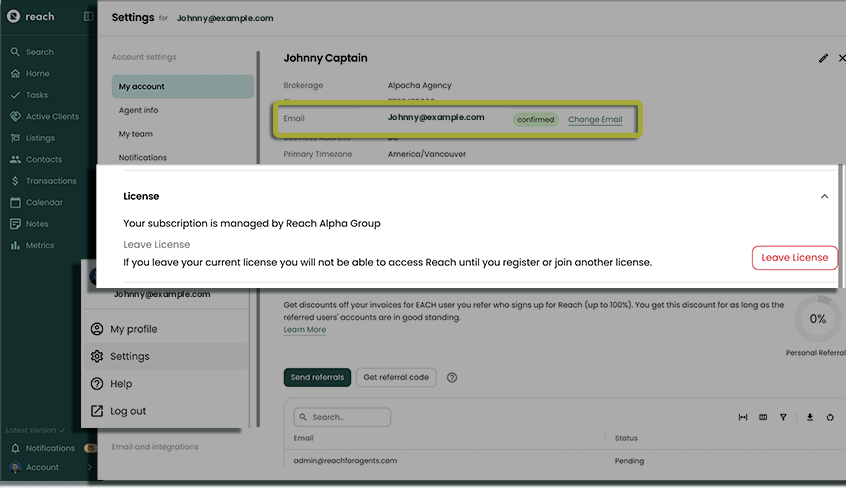Screen dimensions: 846x500
Task: Collapse the License section chevron
Action: pyautogui.click(x=824, y=197)
